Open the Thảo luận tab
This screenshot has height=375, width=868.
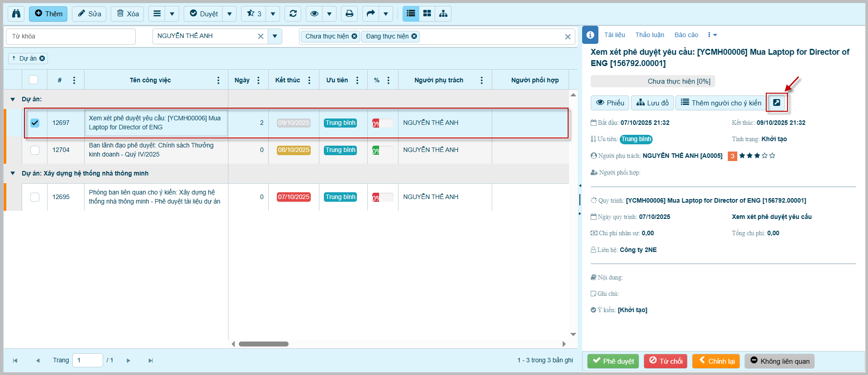pos(650,35)
